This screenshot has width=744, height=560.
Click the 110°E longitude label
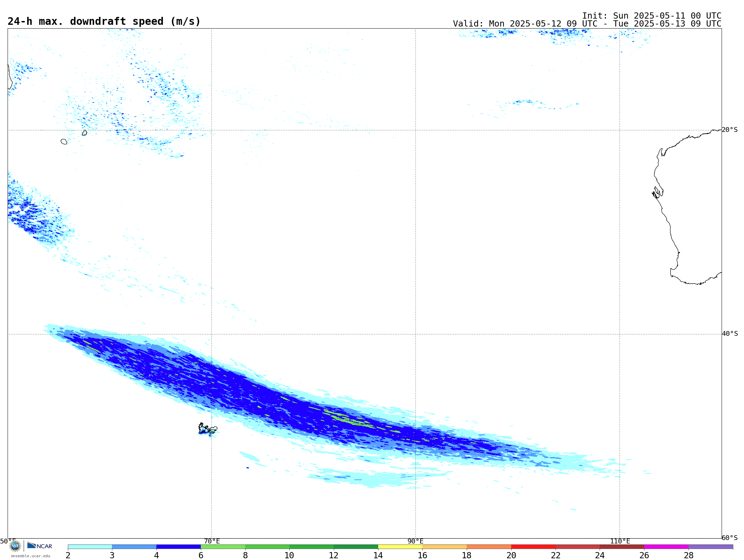tap(620, 541)
